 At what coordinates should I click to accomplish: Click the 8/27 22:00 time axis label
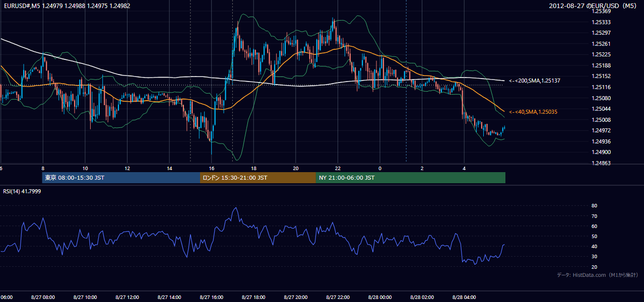click(338, 297)
